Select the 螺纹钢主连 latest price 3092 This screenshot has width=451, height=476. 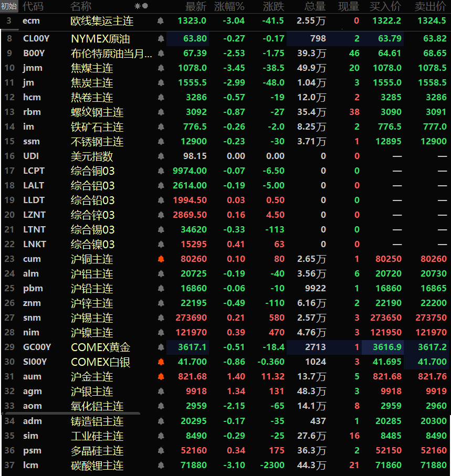[196, 112]
